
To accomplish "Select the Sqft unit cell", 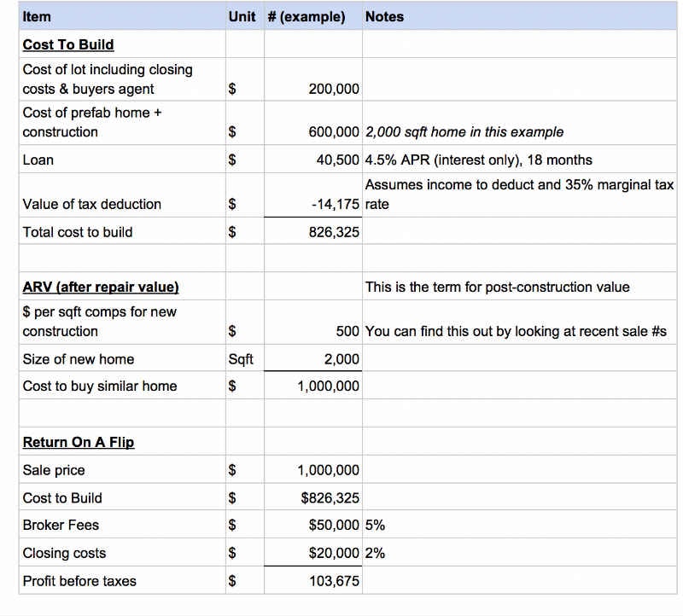I will (x=245, y=358).
